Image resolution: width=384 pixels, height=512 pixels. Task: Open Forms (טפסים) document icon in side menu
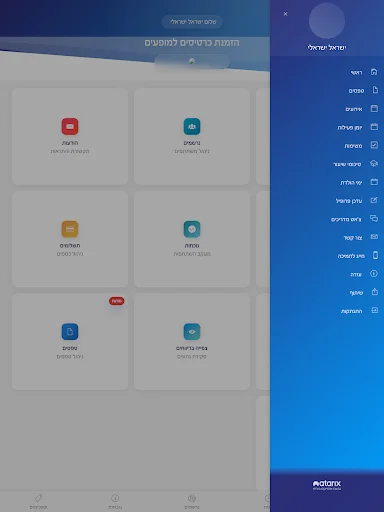point(375,90)
